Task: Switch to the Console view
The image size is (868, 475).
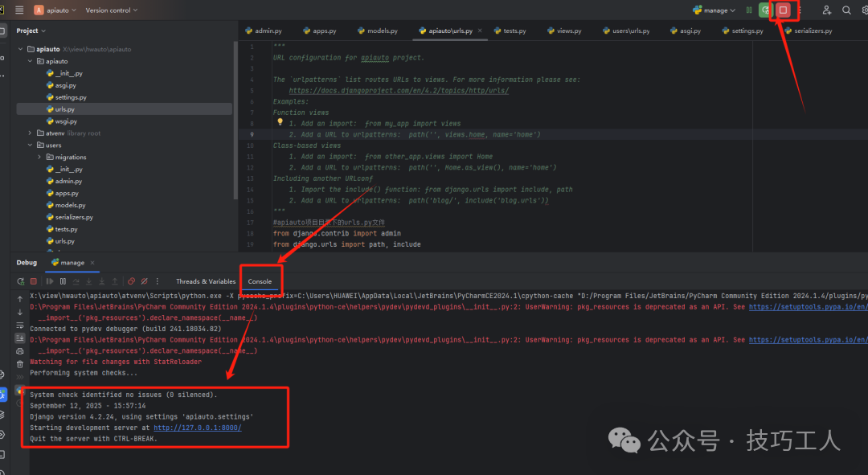Action: 260,281
